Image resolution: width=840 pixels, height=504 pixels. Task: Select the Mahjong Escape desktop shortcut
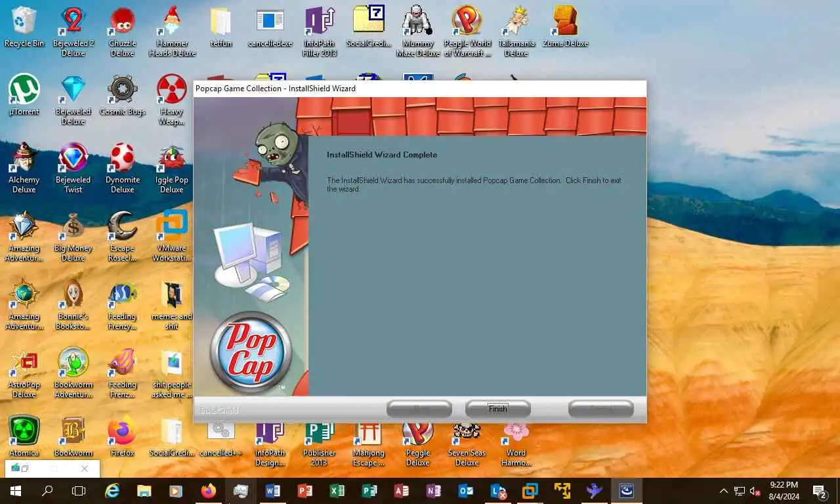point(369,443)
